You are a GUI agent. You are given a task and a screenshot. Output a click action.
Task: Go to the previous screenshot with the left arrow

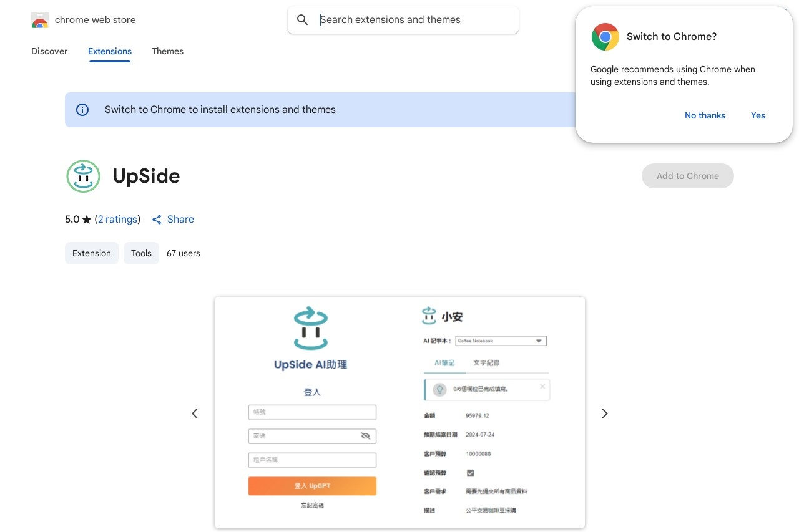click(195, 414)
